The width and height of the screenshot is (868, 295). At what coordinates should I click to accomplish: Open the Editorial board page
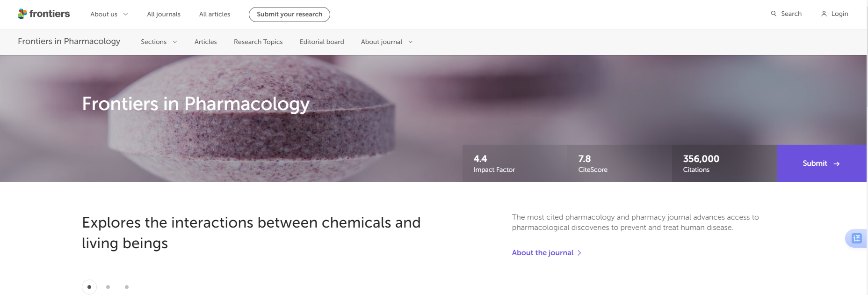322,42
